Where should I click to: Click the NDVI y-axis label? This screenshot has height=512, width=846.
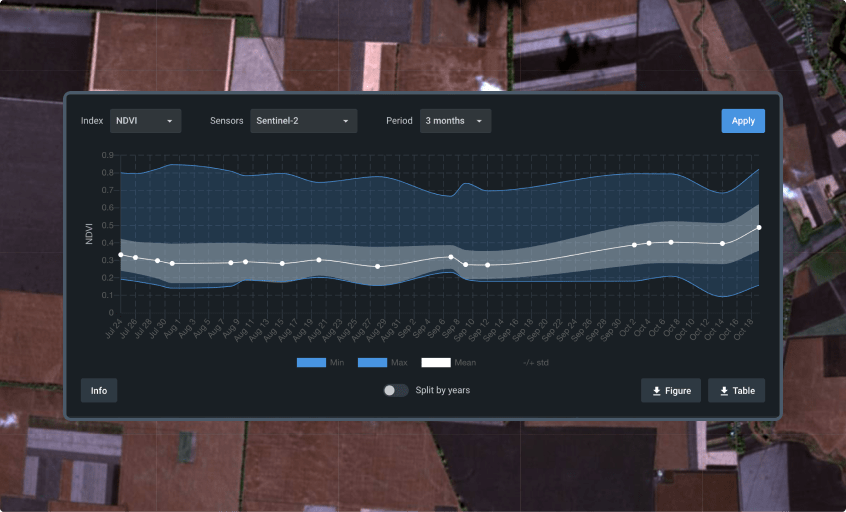coord(90,234)
